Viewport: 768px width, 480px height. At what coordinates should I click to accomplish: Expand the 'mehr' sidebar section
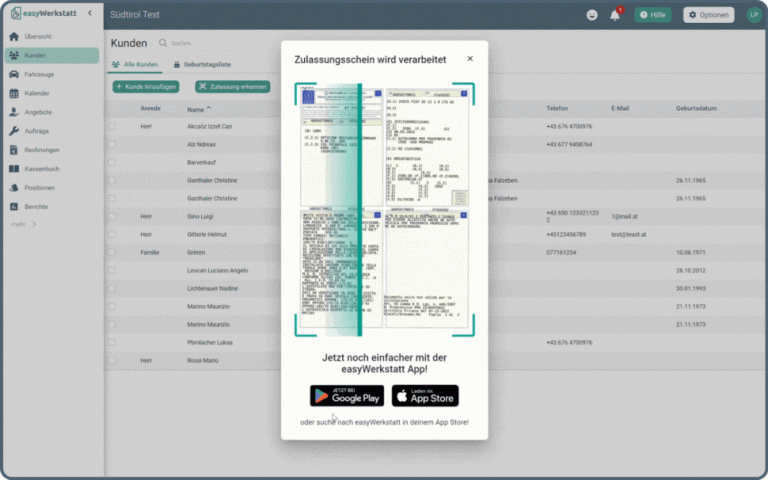(23, 223)
